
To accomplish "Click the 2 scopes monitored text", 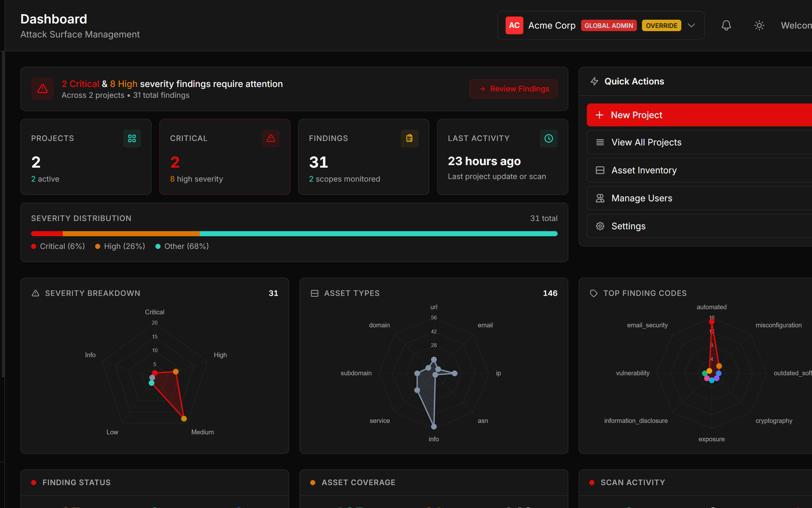I will pyautogui.click(x=345, y=179).
